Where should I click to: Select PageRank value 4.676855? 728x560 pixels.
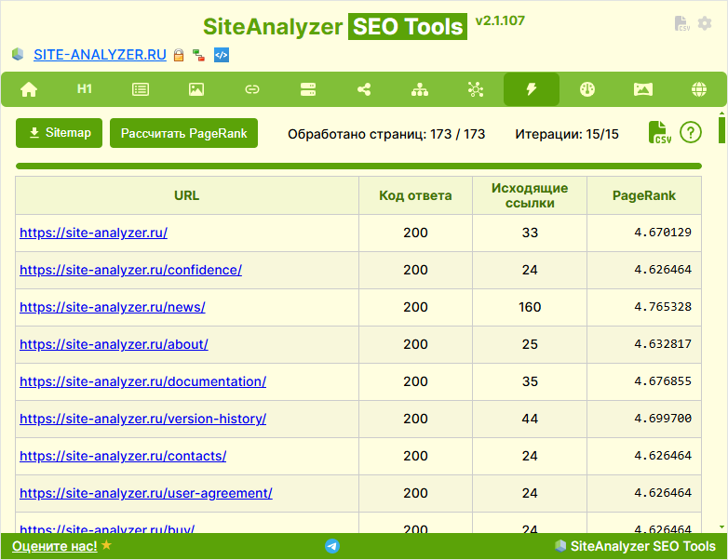click(x=663, y=381)
